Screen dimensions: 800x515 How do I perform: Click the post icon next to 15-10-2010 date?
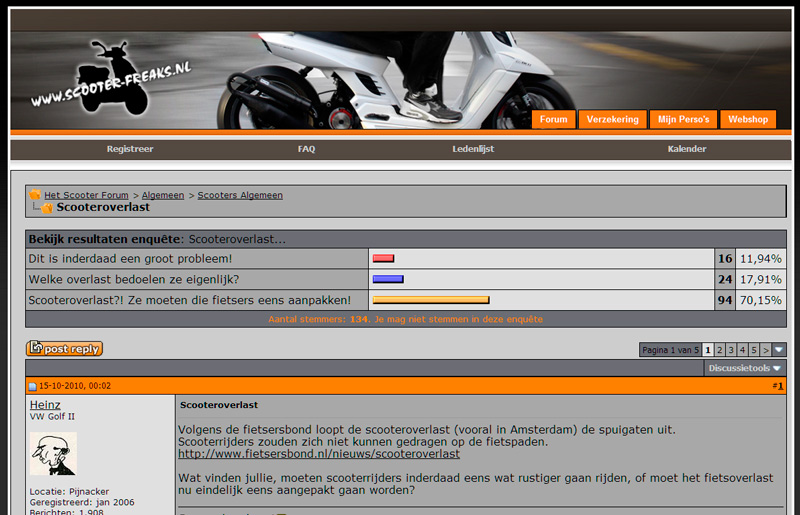click(33, 386)
